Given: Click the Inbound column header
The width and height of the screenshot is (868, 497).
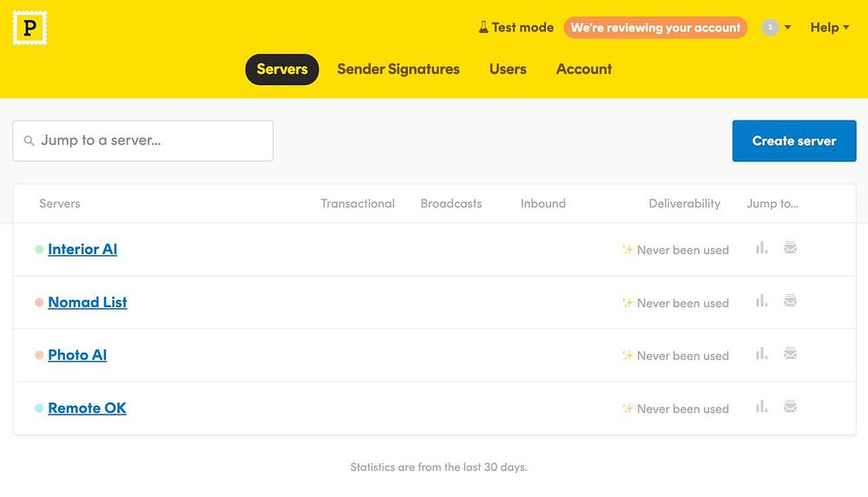Looking at the screenshot, I should (543, 204).
